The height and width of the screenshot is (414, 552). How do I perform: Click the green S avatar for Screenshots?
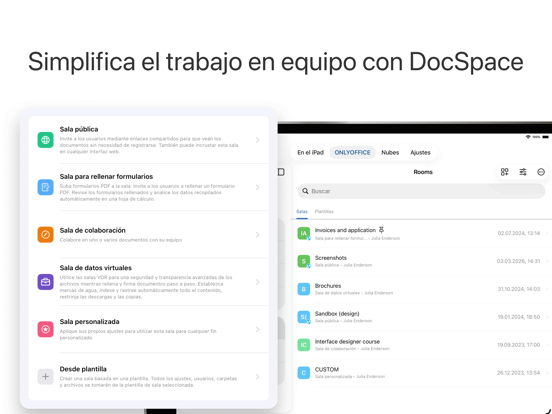pos(303,261)
